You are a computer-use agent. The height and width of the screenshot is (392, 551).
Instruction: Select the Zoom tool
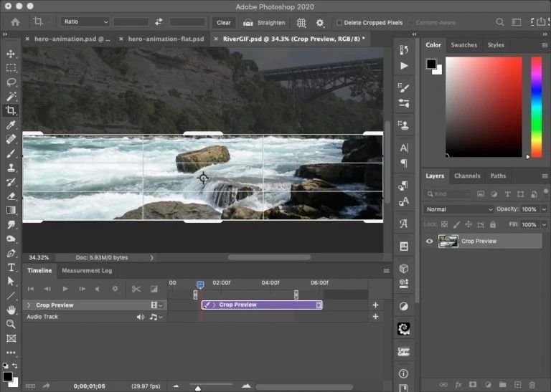point(11,324)
